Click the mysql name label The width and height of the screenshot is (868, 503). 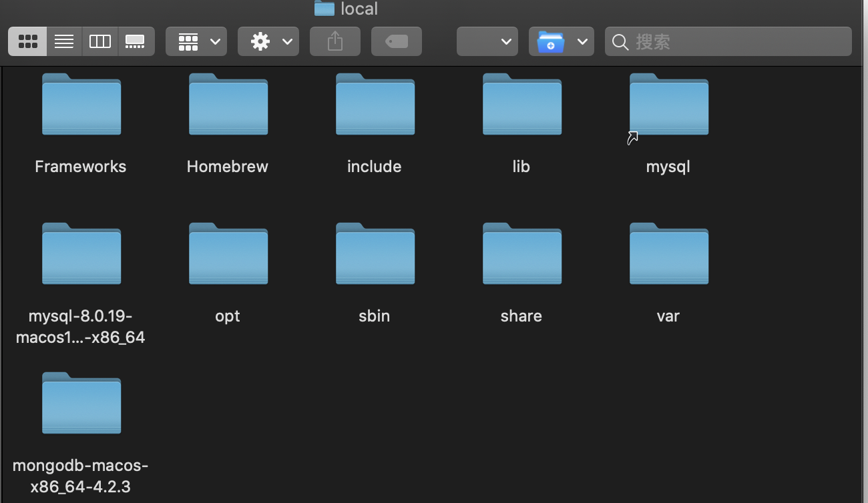(x=668, y=167)
